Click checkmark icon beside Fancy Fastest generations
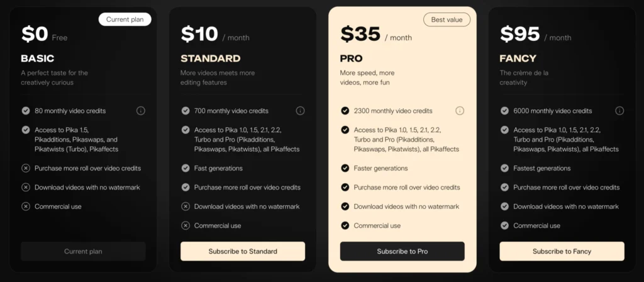The image size is (644, 282). tap(505, 168)
